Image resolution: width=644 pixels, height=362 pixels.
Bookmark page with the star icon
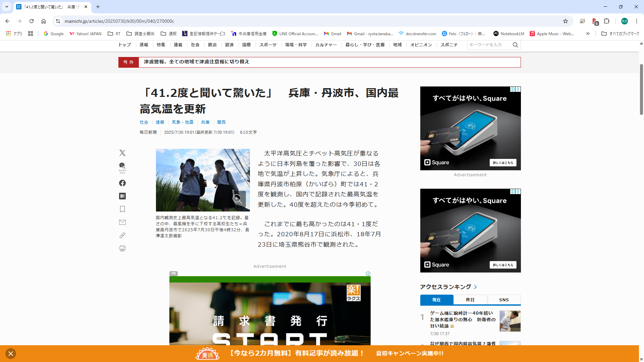(566, 21)
